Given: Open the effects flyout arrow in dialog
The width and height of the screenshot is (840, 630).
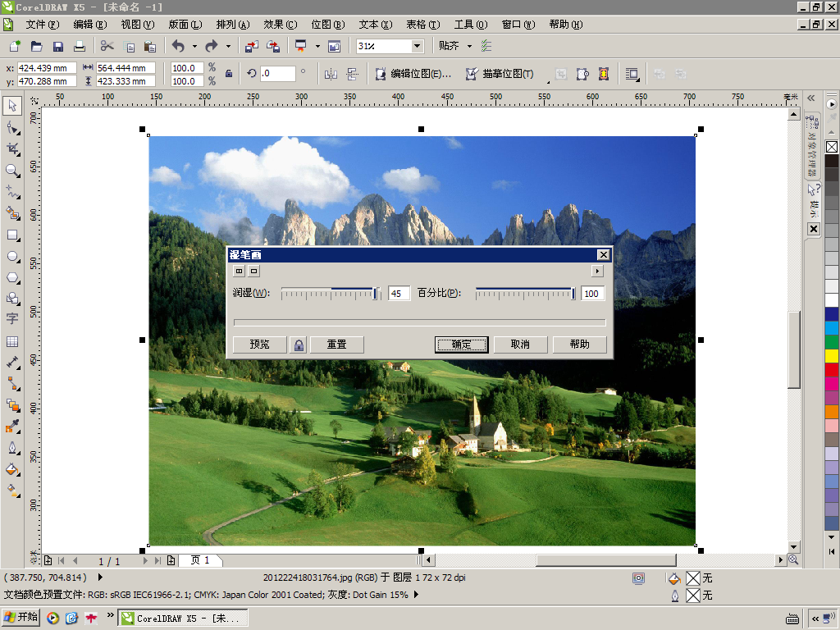Looking at the screenshot, I should coord(597,271).
